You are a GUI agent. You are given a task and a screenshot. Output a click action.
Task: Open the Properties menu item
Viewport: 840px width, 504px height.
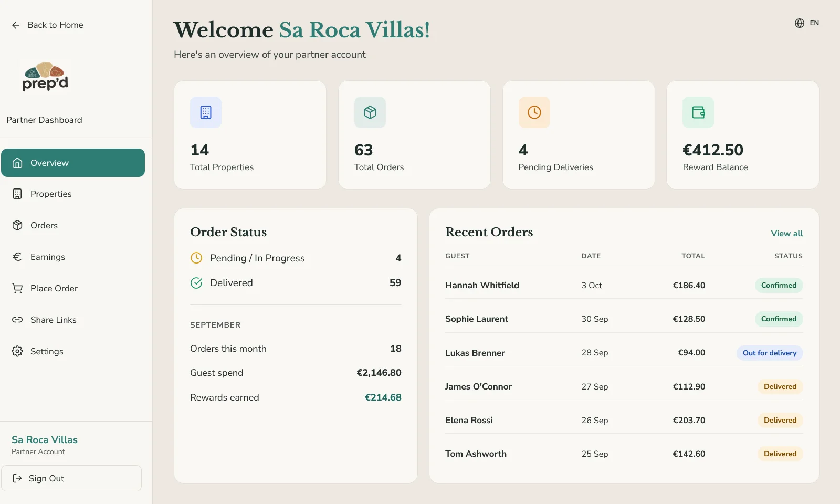73,194
